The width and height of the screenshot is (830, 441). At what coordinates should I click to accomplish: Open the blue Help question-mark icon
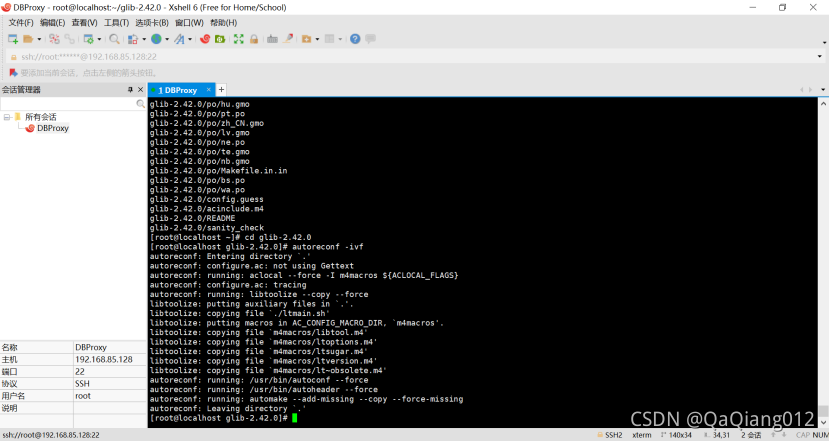coord(355,39)
